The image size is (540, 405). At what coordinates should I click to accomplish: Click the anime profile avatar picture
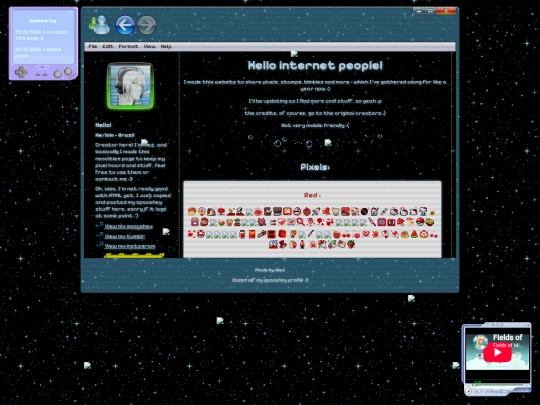click(x=131, y=86)
